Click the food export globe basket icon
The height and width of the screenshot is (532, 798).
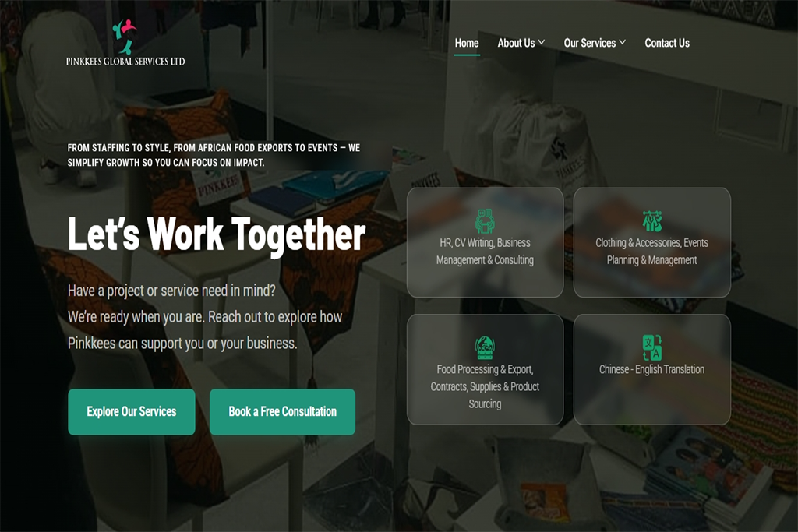(485, 347)
